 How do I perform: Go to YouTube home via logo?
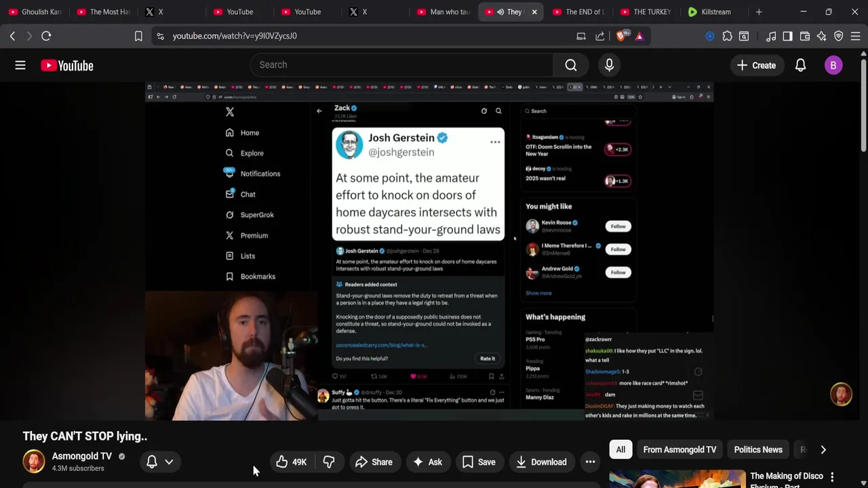coord(66,65)
